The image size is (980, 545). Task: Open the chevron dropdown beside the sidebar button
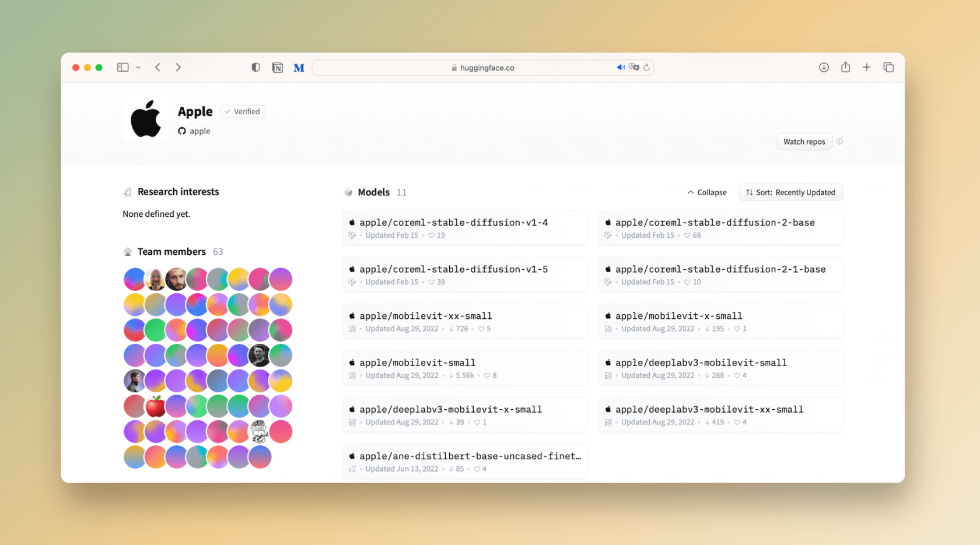[138, 67]
